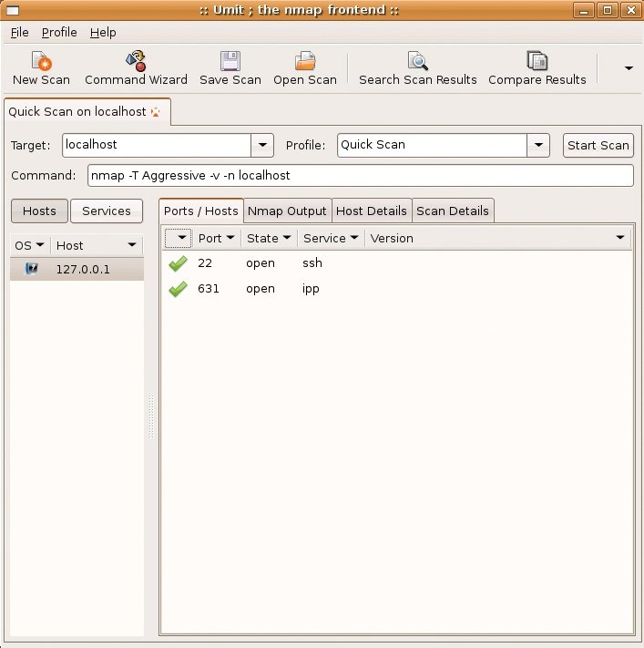Click the open state for port 631
Viewport: 644px width, 648px height.
pos(261,289)
